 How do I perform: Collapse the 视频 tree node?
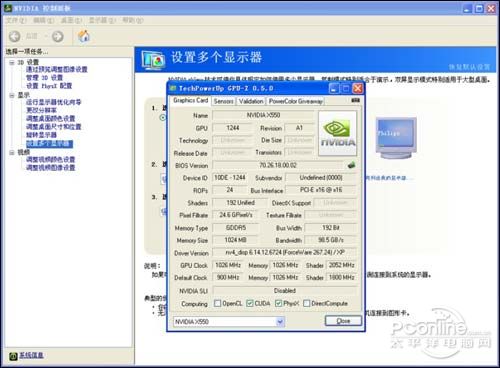12,152
